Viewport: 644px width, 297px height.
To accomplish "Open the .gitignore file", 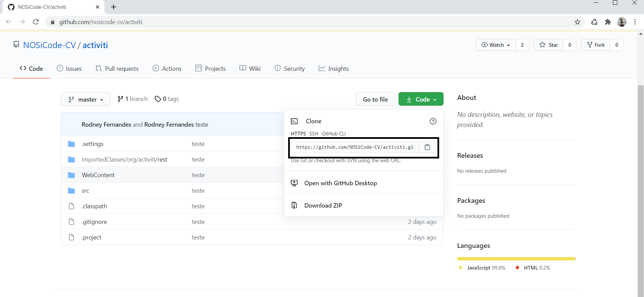I will pyautogui.click(x=94, y=222).
